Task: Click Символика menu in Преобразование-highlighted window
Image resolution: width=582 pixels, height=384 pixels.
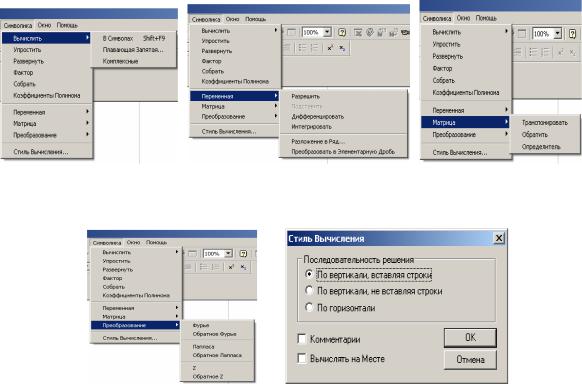Action: (107, 243)
